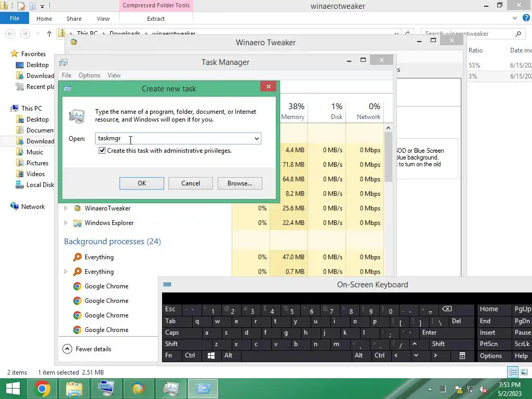Click Explorer Forward navigation arrow

point(25,34)
